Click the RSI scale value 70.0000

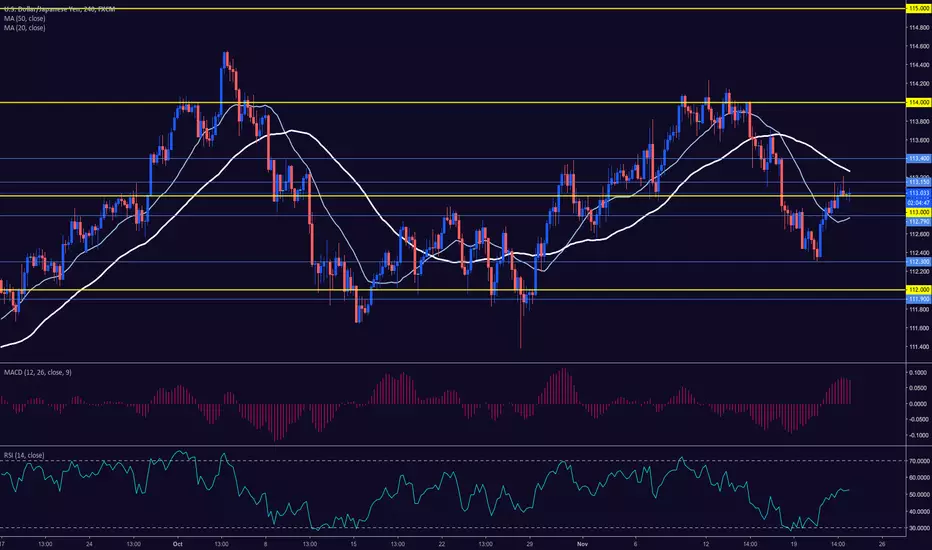pyautogui.click(x=919, y=461)
